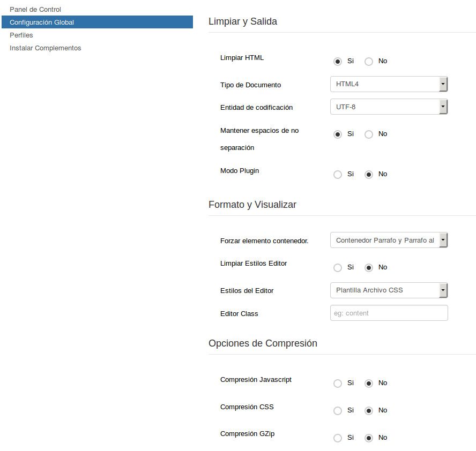Click the Editor Class input field
This screenshot has height=451, width=476.
389,313
